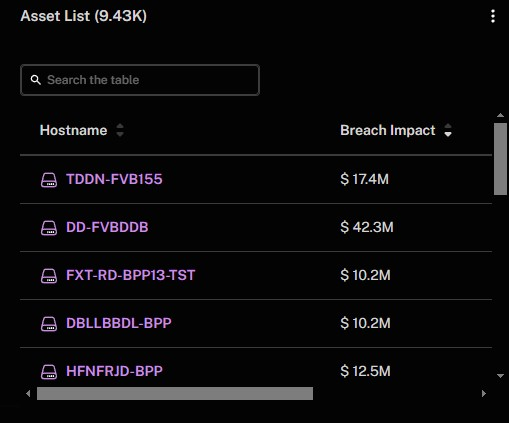Screen dimensions: 509x423
Task: Click the horizontal scrollbar thumb
Action: pos(175,394)
